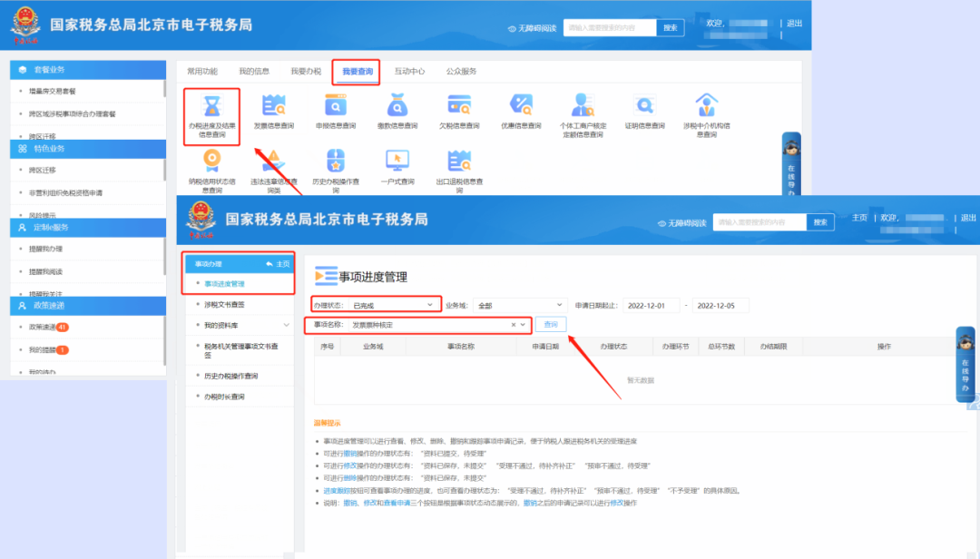Click 无障碍阅读 on the 事项进度管理 page header
The width and height of the screenshot is (980, 559).
coord(682,223)
